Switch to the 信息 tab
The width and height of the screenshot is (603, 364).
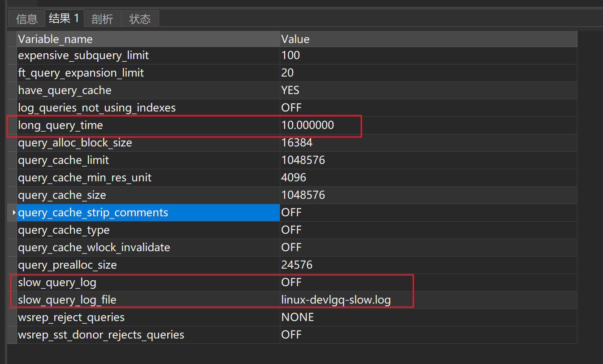27,19
